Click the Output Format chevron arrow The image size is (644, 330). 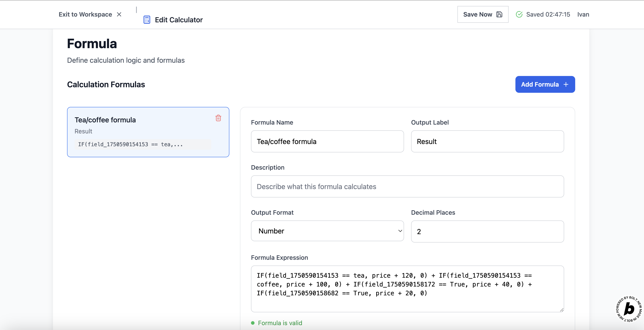[x=400, y=231]
